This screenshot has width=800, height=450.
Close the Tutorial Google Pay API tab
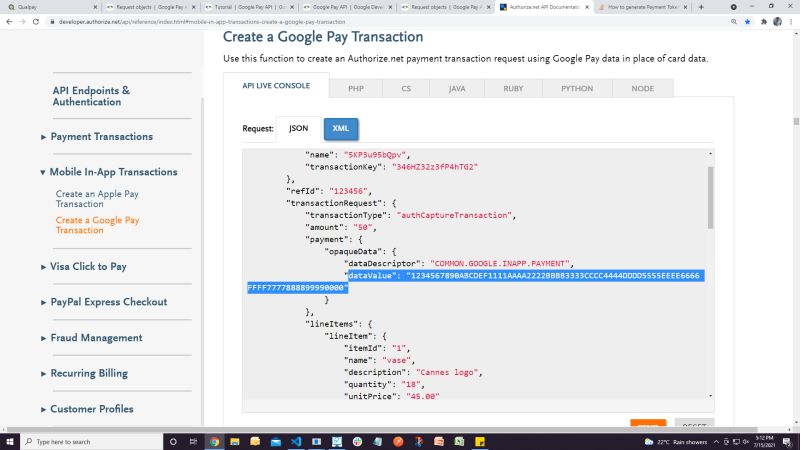coord(292,7)
